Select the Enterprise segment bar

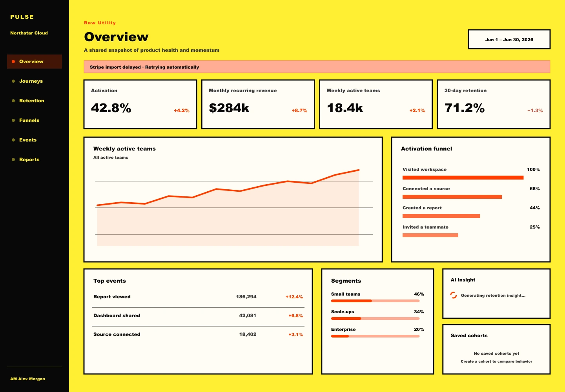375,336
